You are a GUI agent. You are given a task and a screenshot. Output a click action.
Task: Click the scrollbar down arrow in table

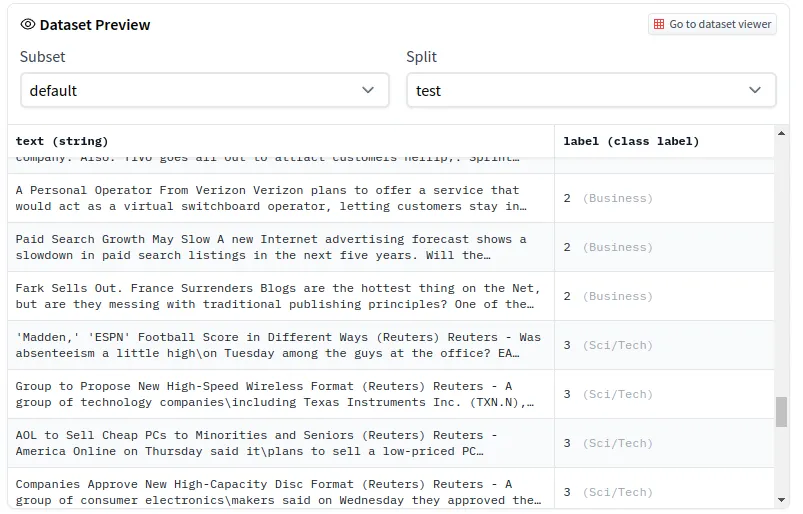781,500
